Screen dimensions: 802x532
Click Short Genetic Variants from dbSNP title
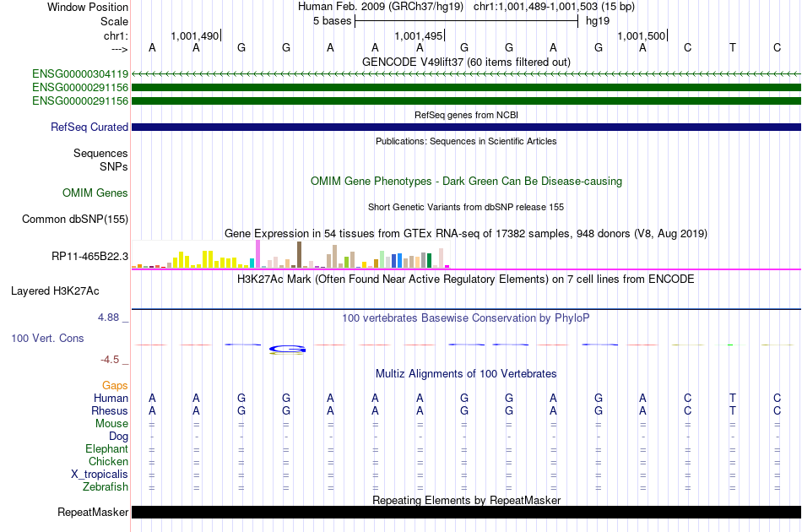click(x=466, y=207)
